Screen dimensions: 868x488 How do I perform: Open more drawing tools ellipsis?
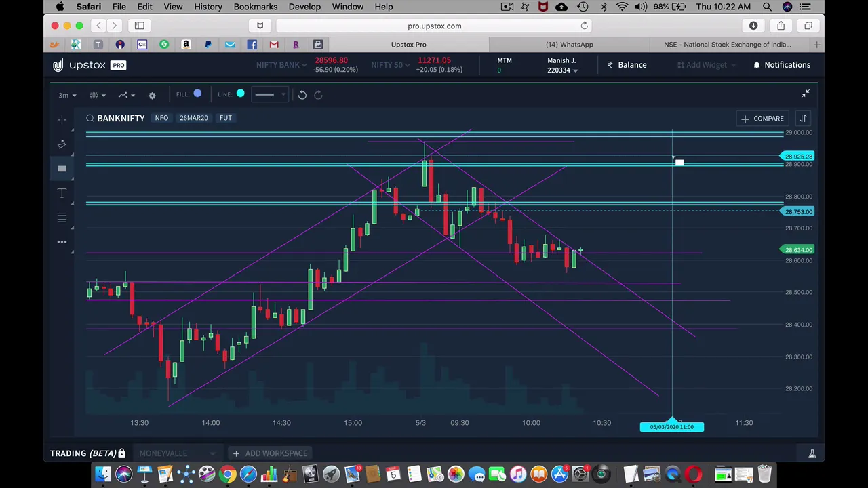point(62,242)
